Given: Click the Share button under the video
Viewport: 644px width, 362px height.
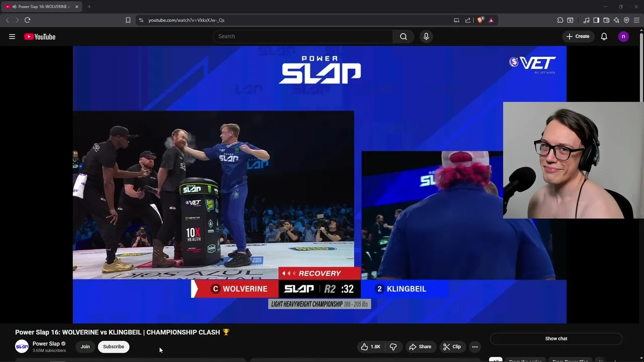Looking at the screenshot, I should [420, 347].
